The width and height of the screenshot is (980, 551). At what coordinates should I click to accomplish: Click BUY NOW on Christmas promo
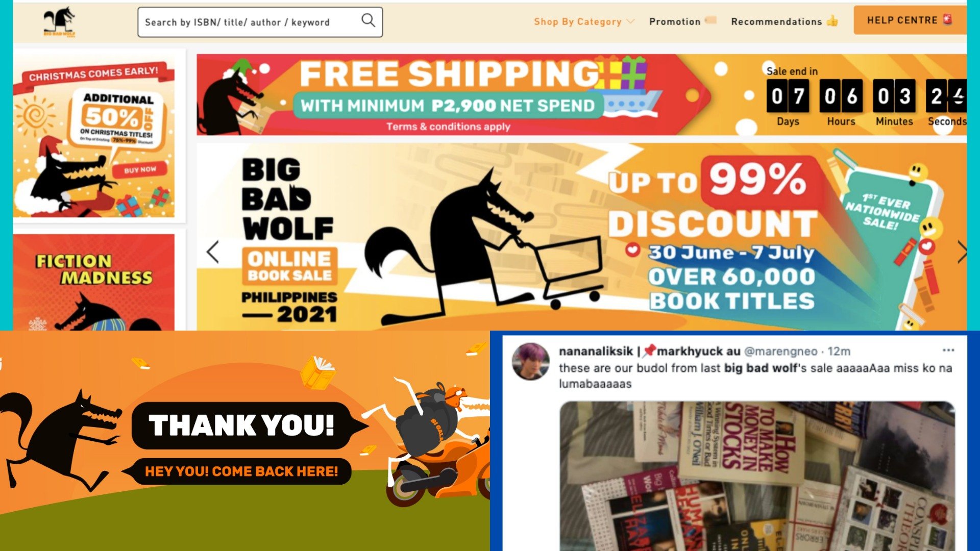point(140,169)
